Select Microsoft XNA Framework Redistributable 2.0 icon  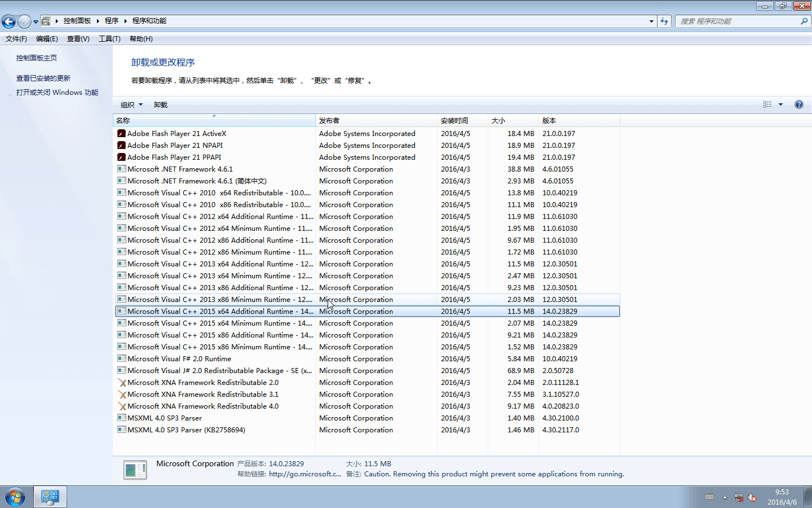click(x=121, y=383)
